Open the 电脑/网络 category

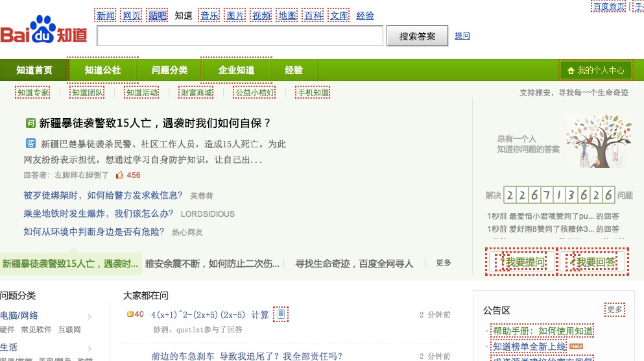click(19, 316)
